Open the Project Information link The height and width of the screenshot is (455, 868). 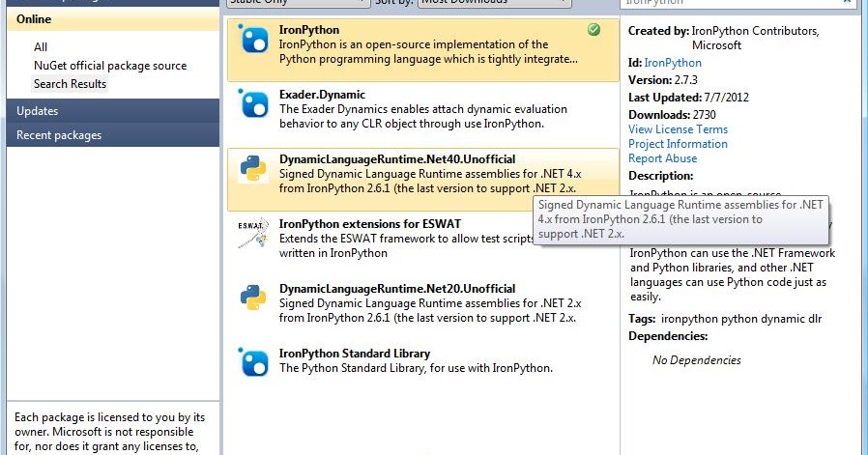[x=678, y=143]
